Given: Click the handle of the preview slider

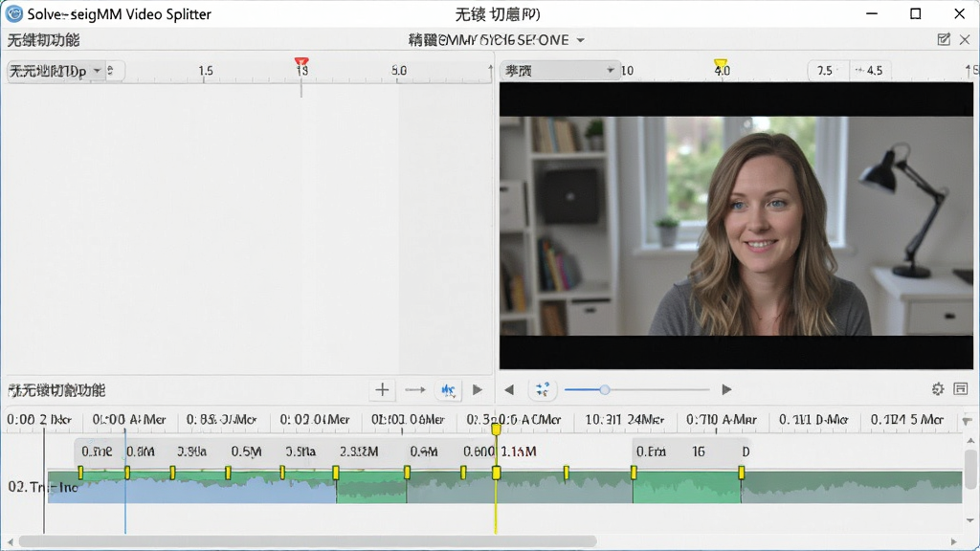Looking at the screenshot, I should (605, 390).
